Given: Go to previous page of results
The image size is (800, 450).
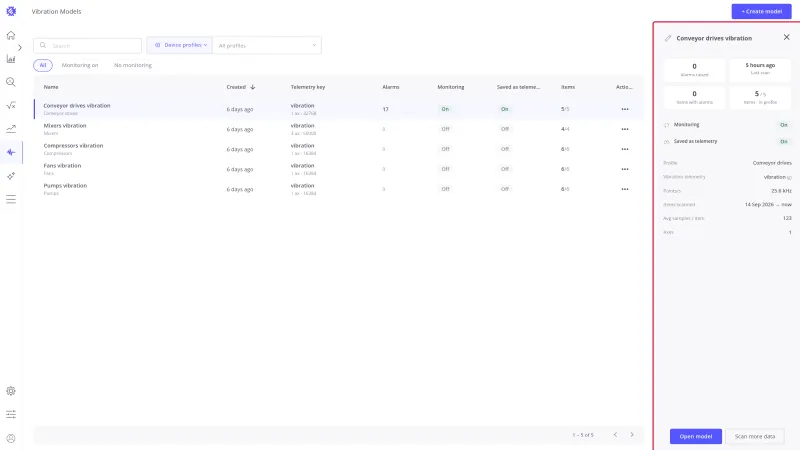Looking at the screenshot, I should coord(615,435).
